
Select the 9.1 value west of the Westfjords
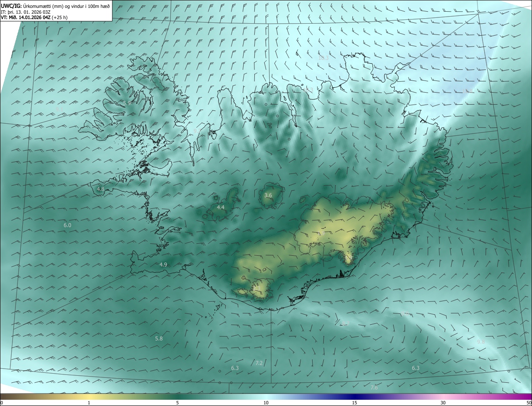pyautogui.click(x=59, y=109)
